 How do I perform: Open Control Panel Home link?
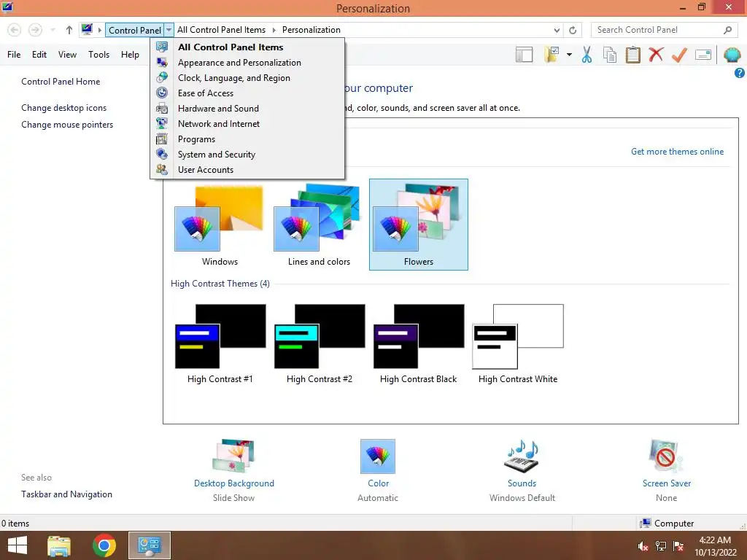pyautogui.click(x=61, y=82)
